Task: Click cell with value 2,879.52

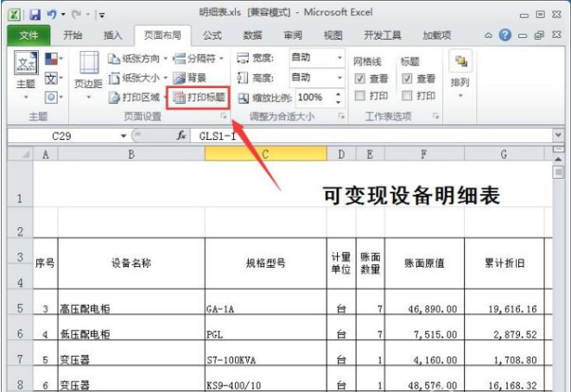Action: pyautogui.click(x=504, y=328)
